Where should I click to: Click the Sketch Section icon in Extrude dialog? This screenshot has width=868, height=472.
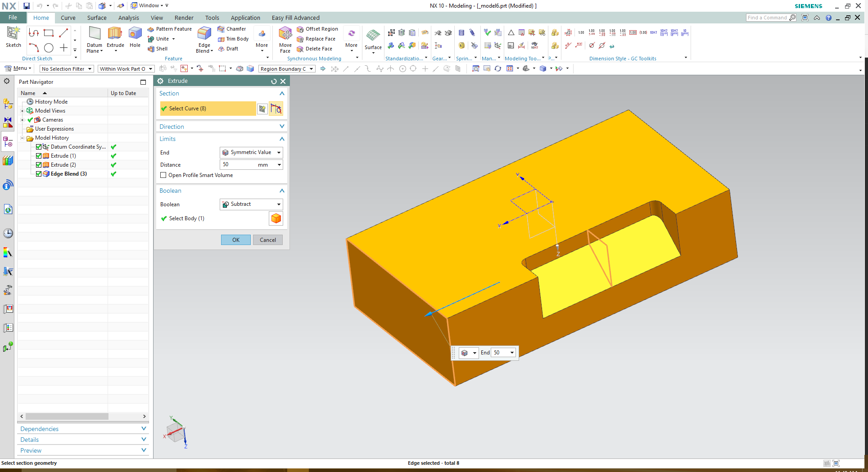pos(262,109)
